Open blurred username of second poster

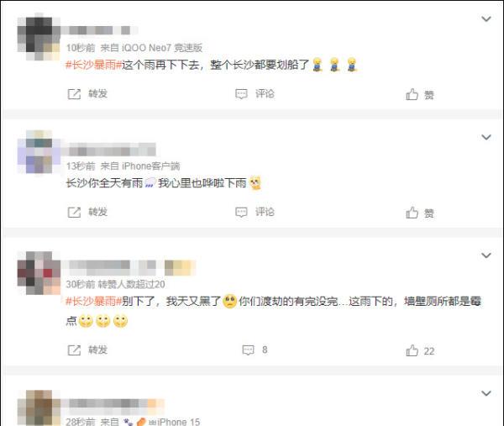108,150
